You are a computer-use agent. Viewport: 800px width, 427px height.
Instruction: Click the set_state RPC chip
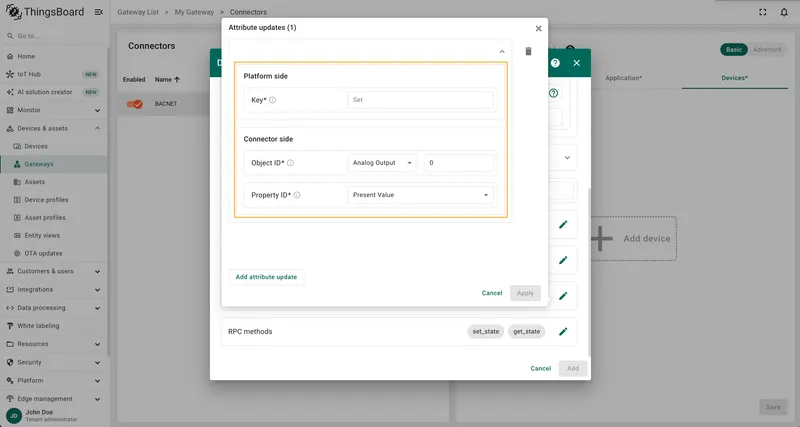pos(486,332)
